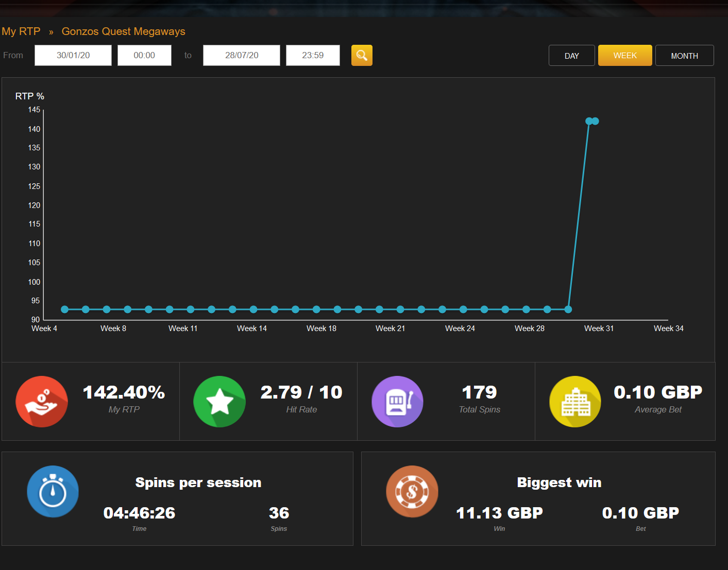Image resolution: width=728 pixels, height=570 pixels.
Task: Click the 2.79 / 10 Hit Rate value
Action: pyautogui.click(x=301, y=392)
